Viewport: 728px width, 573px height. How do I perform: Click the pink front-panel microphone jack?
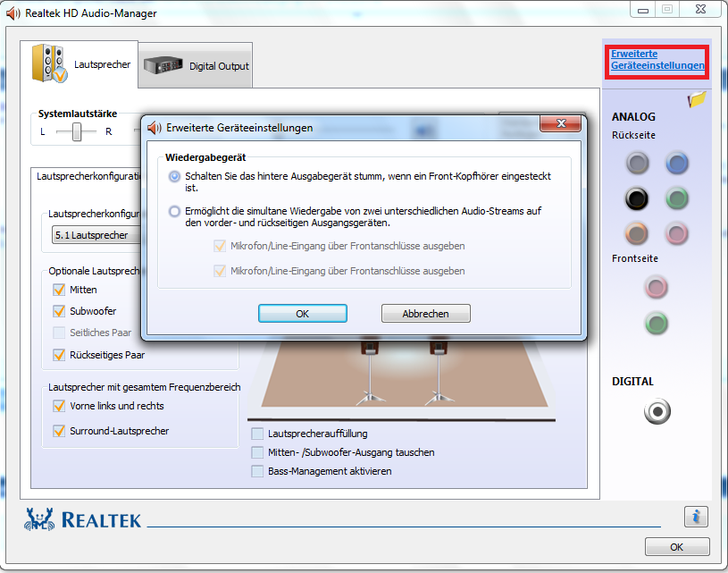click(x=656, y=287)
